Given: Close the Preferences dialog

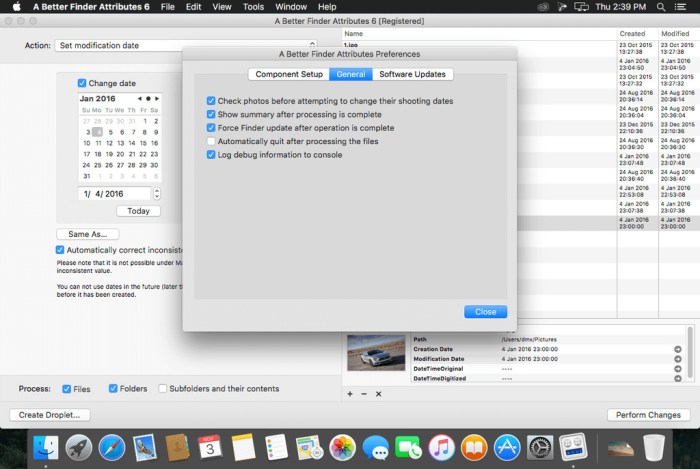Looking at the screenshot, I should tap(485, 312).
